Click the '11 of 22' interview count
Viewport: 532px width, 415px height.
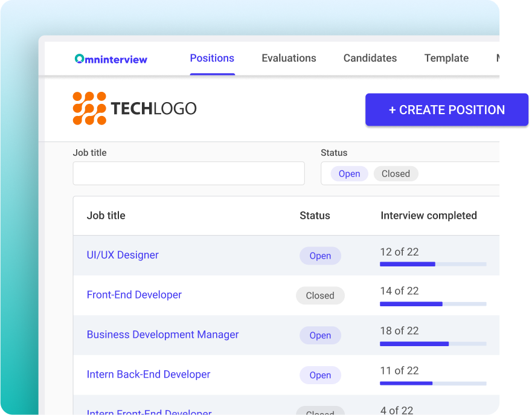coord(399,370)
